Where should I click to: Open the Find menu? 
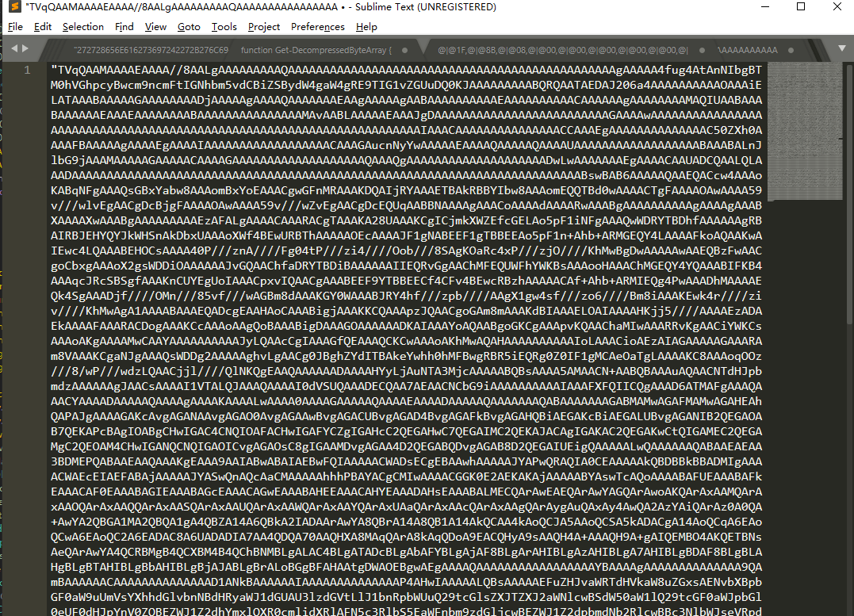124,27
